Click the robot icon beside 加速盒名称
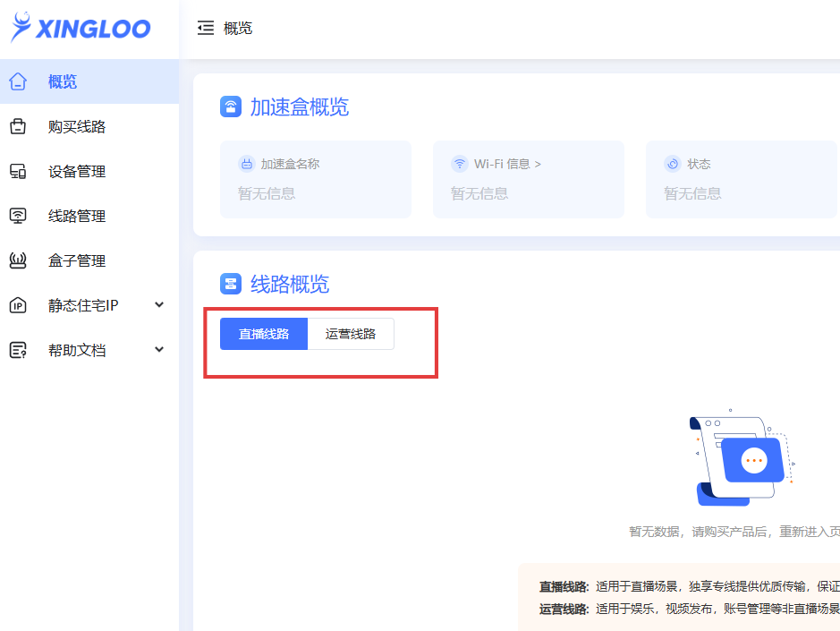840x631 pixels. point(246,164)
